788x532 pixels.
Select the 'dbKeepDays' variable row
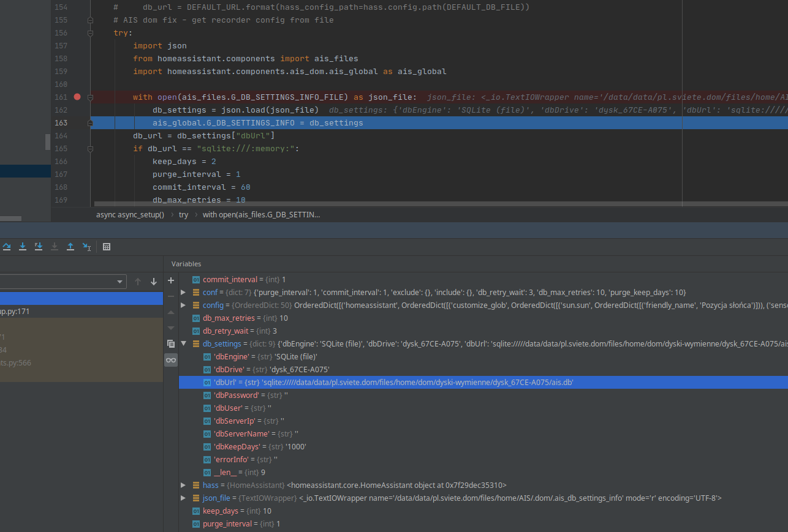tap(483, 447)
